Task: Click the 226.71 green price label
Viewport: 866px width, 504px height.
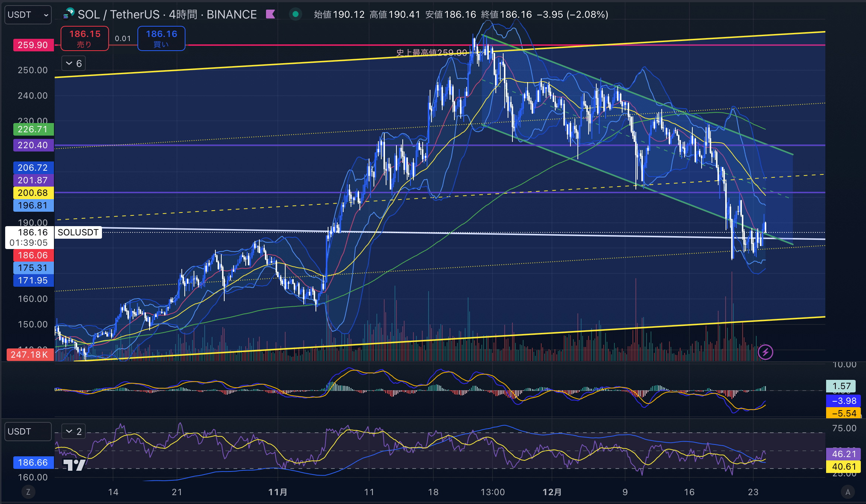Action: pos(33,129)
